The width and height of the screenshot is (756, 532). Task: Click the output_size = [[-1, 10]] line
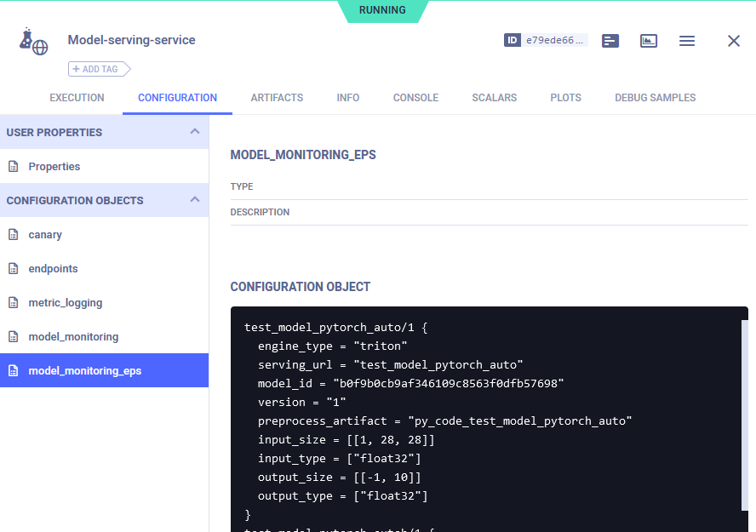(339, 478)
